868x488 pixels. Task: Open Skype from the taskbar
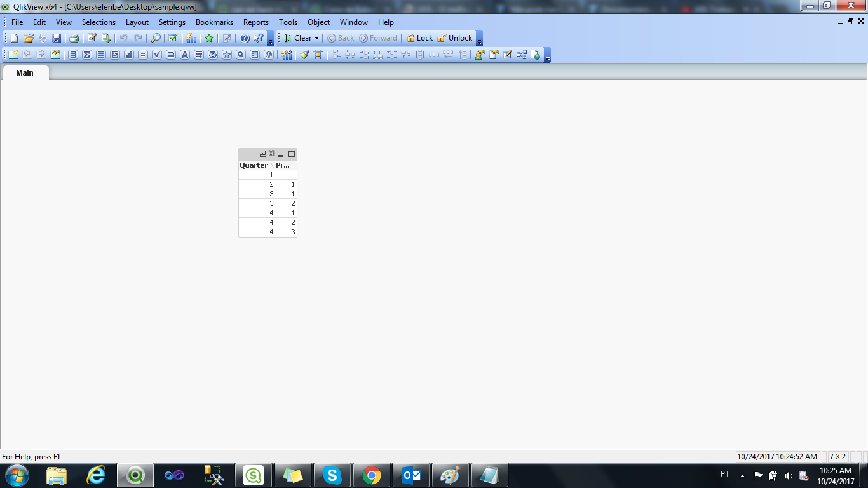click(x=332, y=475)
